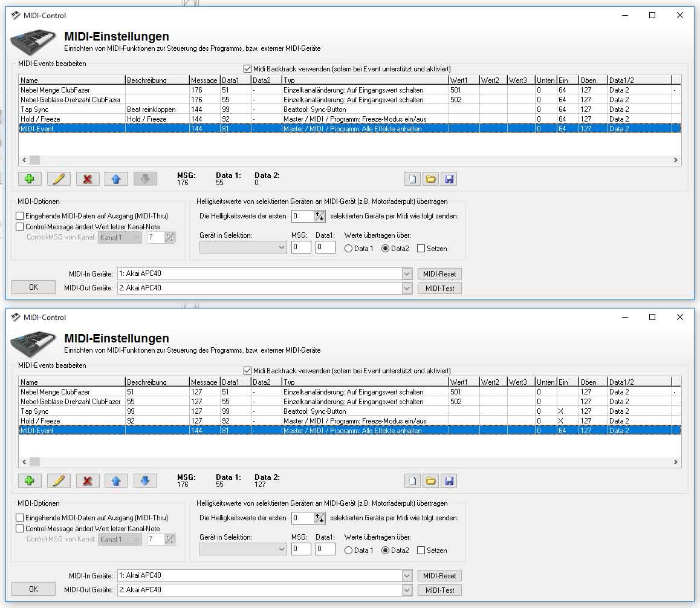Select Data 1 radio button in upper window
The image size is (700, 608).
[x=348, y=249]
